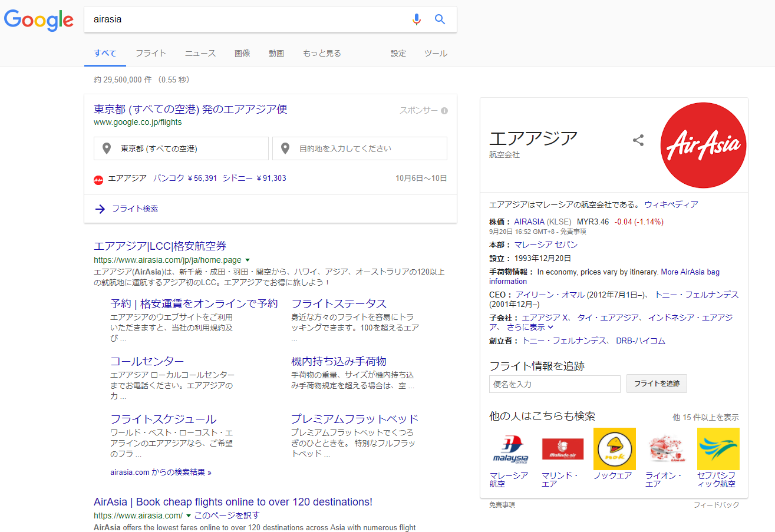Open 東京都 発のエアアジア便 flights heading

pos(190,110)
